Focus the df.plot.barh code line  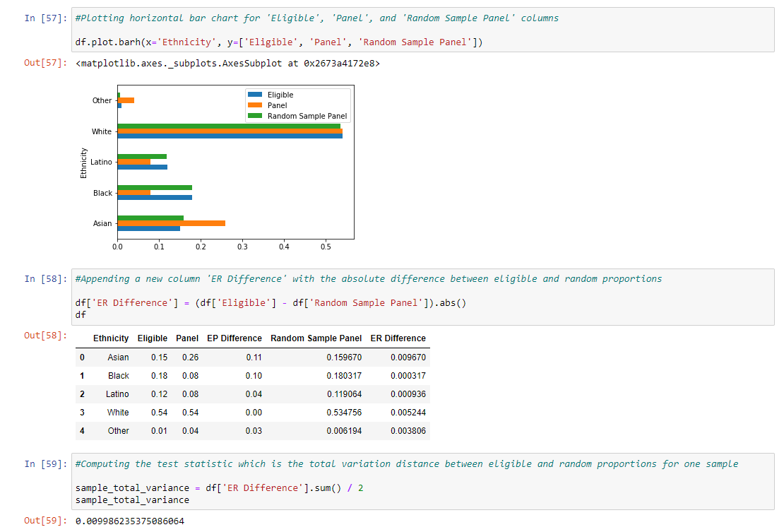click(278, 42)
